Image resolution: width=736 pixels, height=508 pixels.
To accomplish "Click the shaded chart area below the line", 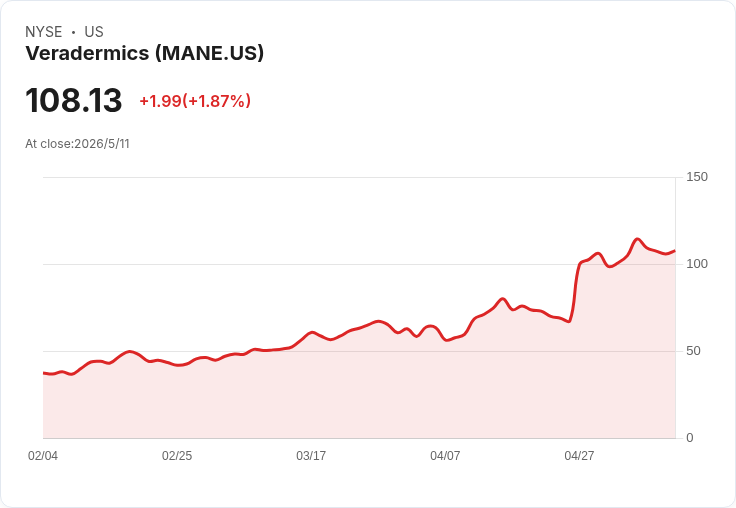I will 359,394.
